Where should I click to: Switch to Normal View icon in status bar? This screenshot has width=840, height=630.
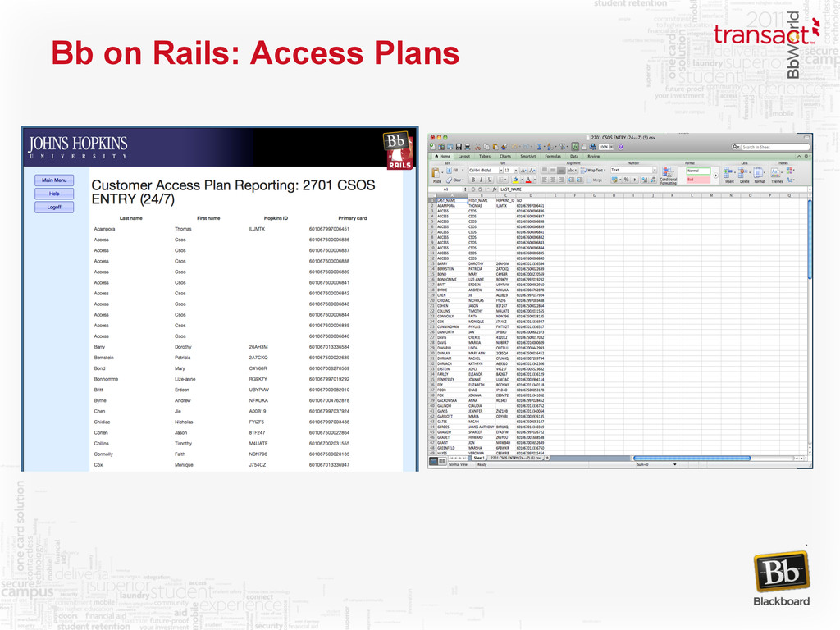pyautogui.click(x=433, y=461)
